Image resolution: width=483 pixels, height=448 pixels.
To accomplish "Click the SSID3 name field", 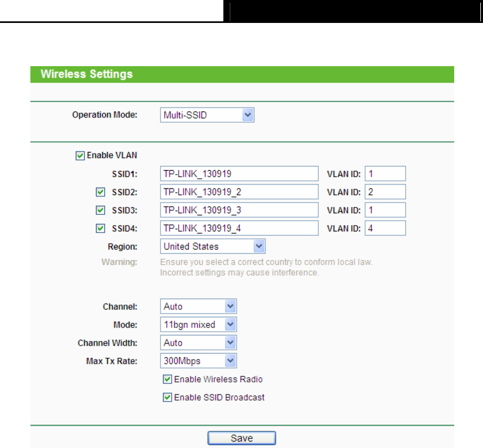I will 239,210.
